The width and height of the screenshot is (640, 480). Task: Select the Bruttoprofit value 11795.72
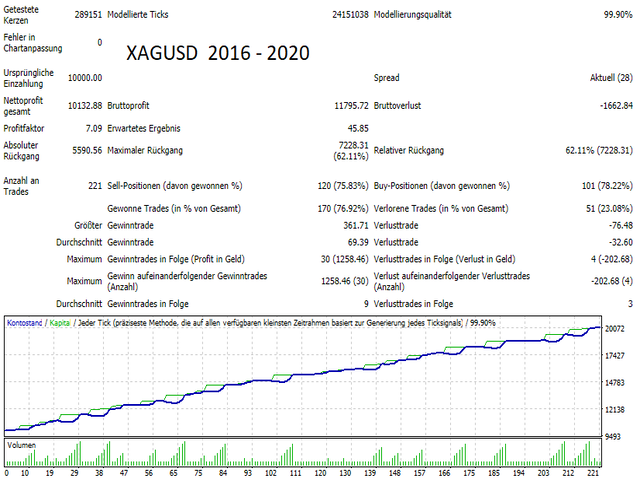pyautogui.click(x=351, y=106)
